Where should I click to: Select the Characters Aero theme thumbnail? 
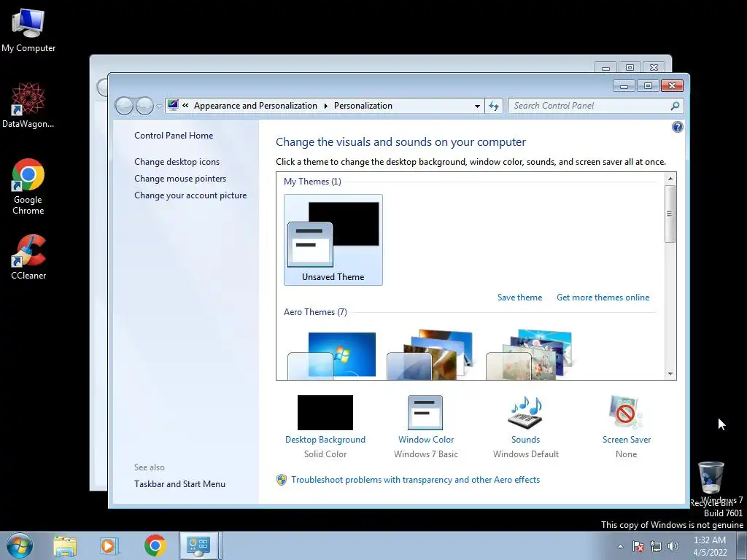(x=530, y=354)
